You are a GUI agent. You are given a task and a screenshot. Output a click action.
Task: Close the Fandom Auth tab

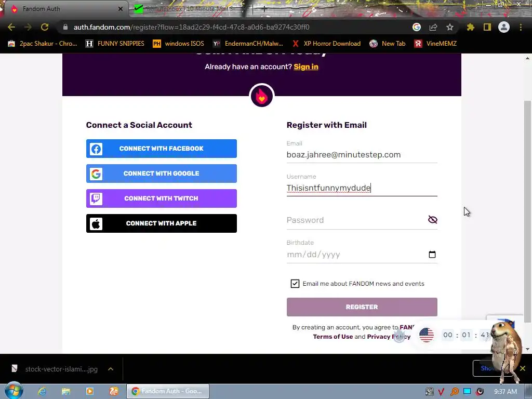pos(121,9)
